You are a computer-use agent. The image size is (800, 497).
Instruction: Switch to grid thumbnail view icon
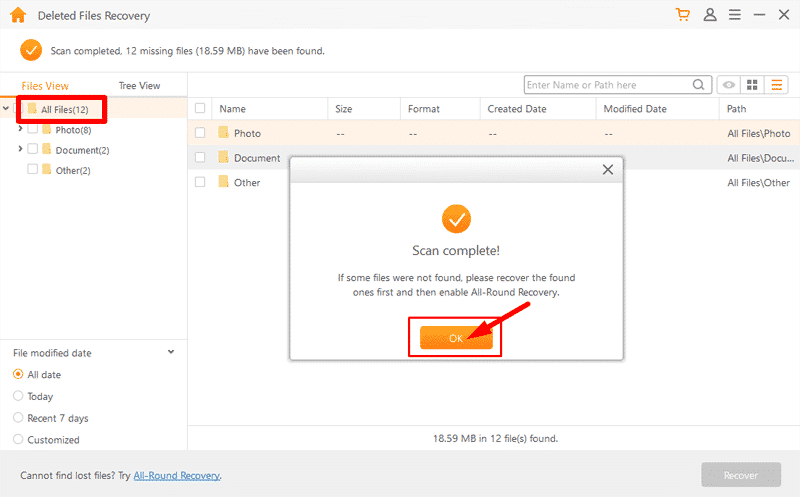coord(752,85)
